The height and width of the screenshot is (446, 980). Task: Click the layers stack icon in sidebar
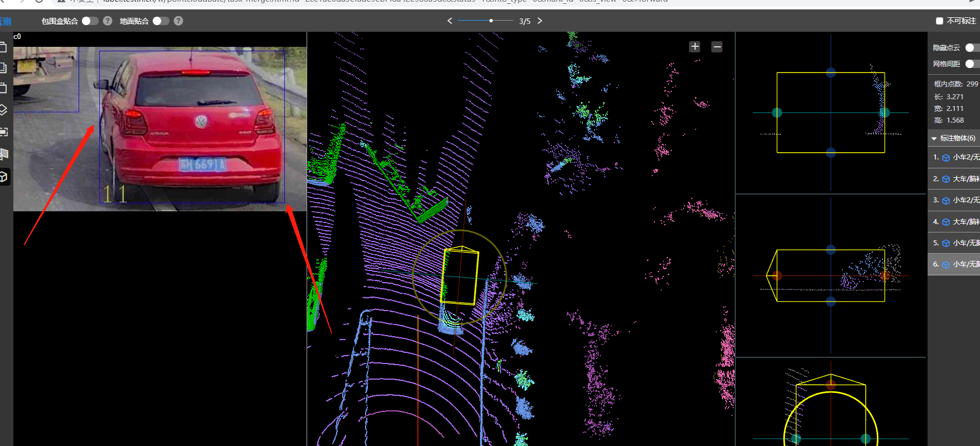click(x=3, y=110)
